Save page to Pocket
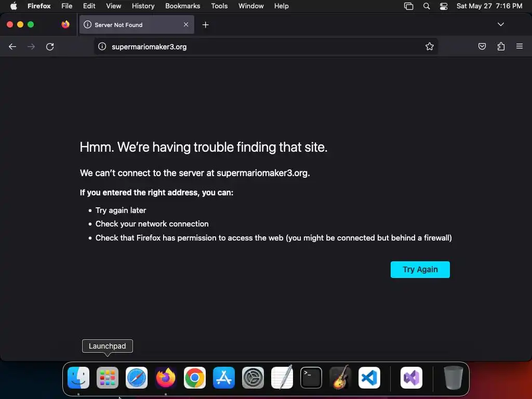The image size is (532, 399). click(x=482, y=46)
